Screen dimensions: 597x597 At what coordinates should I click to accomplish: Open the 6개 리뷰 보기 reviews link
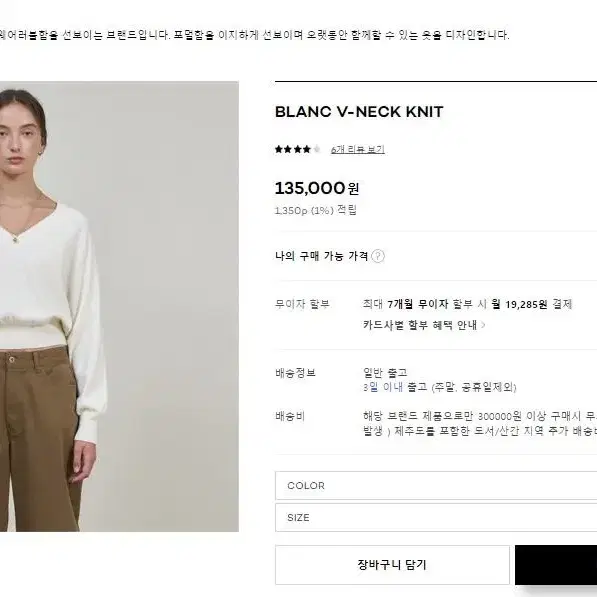click(358, 150)
